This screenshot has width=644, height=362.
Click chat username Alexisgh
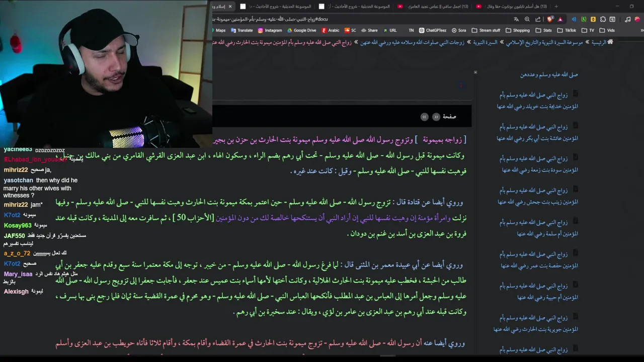click(x=16, y=292)
